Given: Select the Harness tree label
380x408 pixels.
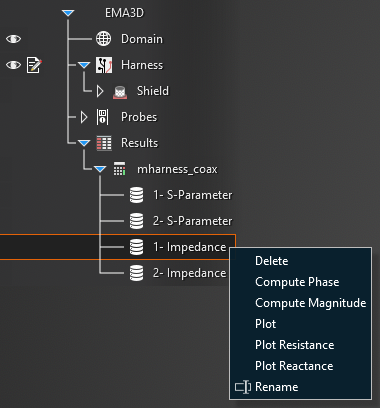Looking at the screenshot, I should (x=142, y=65).
